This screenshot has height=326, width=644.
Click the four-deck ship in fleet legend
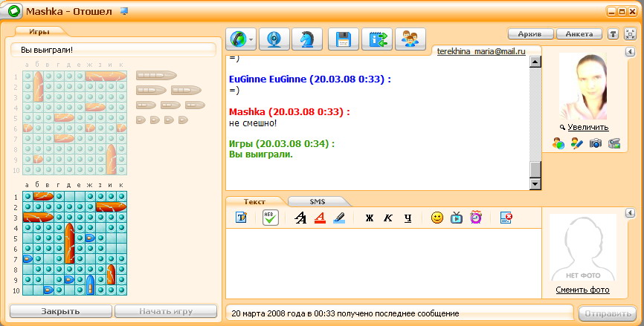pyautogui.click(x=156, y=76)
